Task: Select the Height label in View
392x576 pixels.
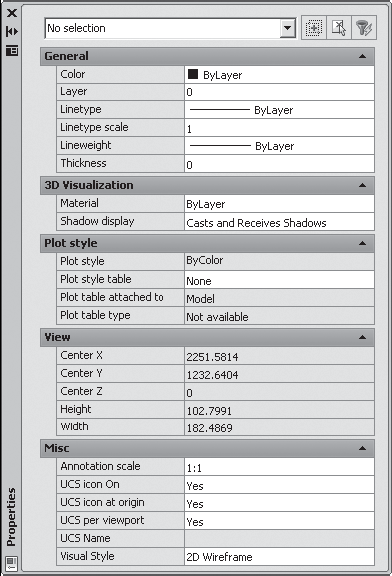Action: 76,409
